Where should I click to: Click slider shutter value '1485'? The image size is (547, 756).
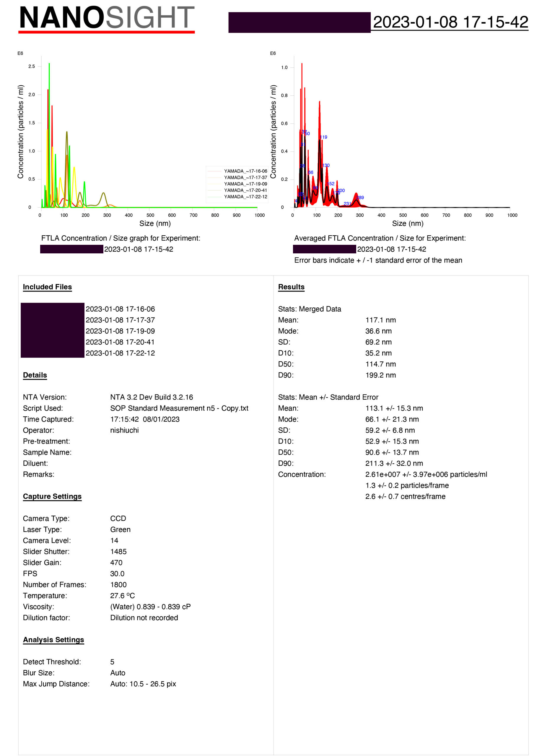coord(118,551)
